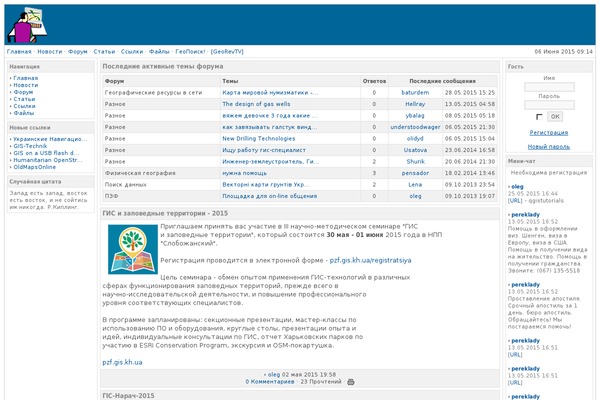Image resolution: width=600 pixels, height=400 pixels.
Task: Open topic The design of gas wells
Action: [256, 104]
